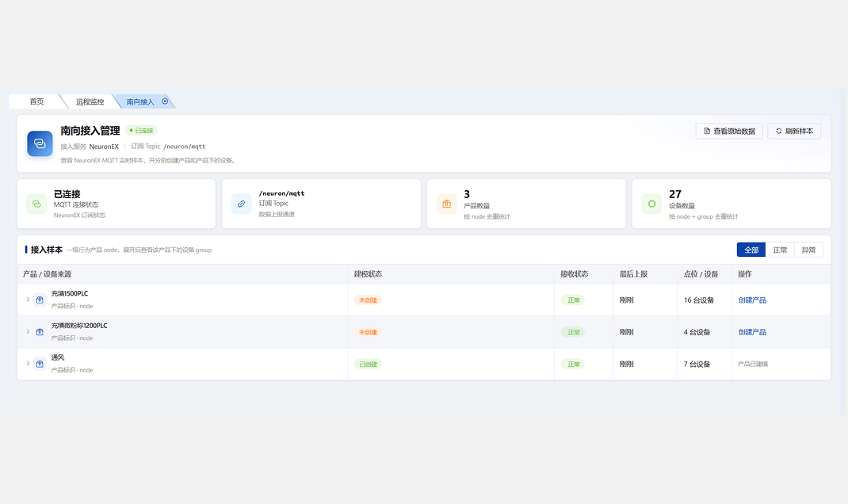Click the 产品 / 设备来源 column header

point(47,274)
